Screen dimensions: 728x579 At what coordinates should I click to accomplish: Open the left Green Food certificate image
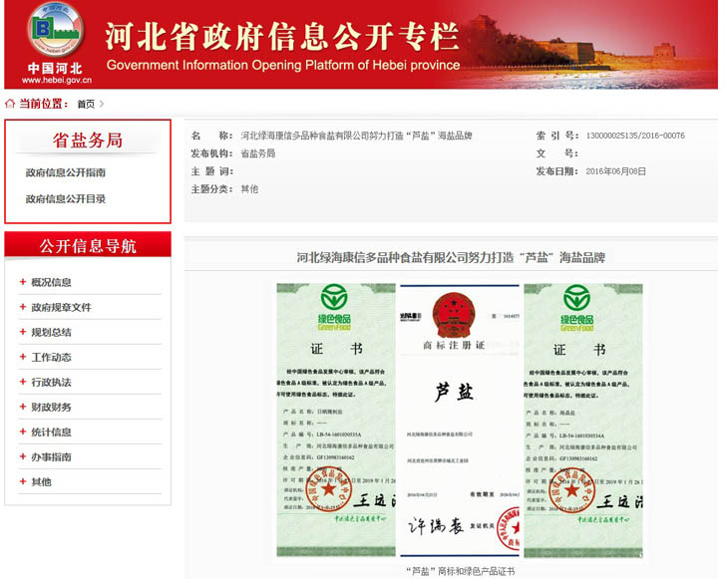click(336, 420)
